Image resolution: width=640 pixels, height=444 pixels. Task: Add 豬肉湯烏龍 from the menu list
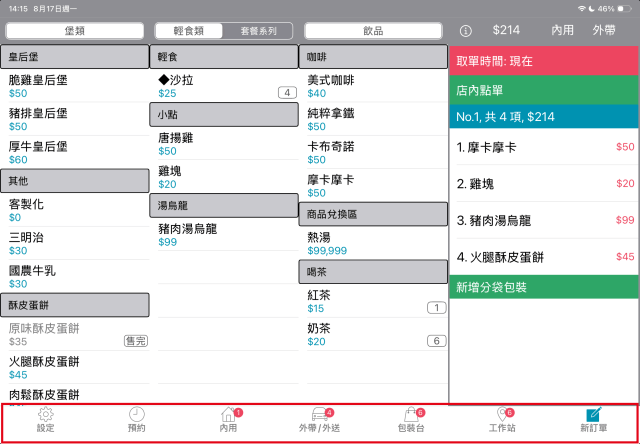tap(224, 234)
